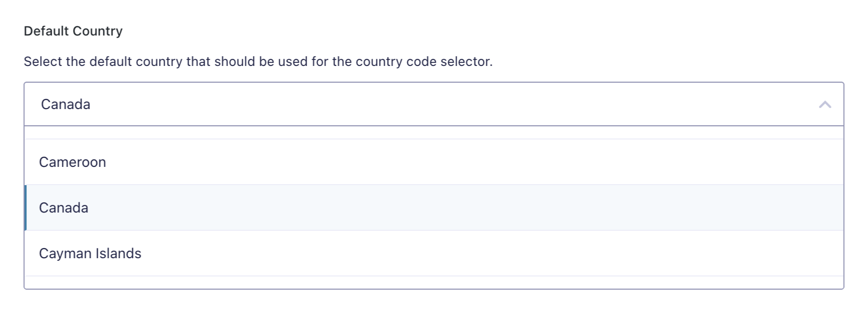Select Cameroon from the country list
868x314 pixels.
click(72, 162)
